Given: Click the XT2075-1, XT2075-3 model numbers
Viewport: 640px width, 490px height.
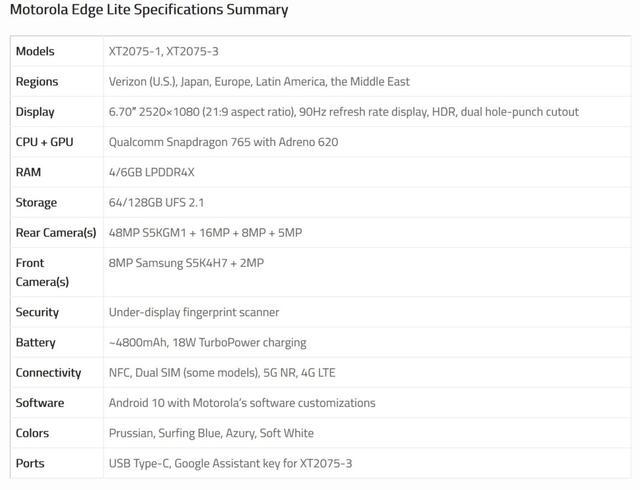Looking at the screenshot, I should (x=165, y=51).
